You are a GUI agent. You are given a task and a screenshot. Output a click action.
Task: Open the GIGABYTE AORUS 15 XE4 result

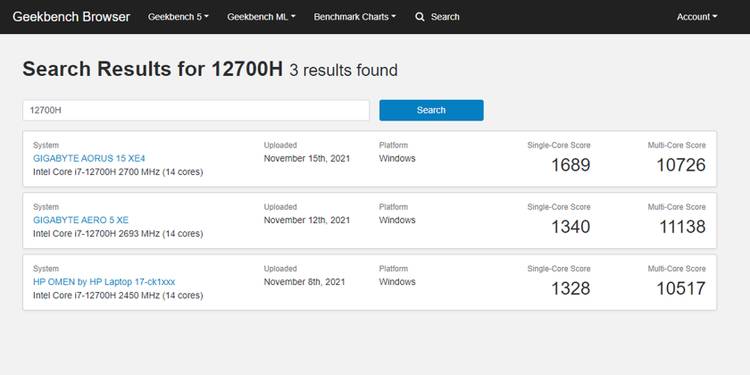click(x=89, y=158)
